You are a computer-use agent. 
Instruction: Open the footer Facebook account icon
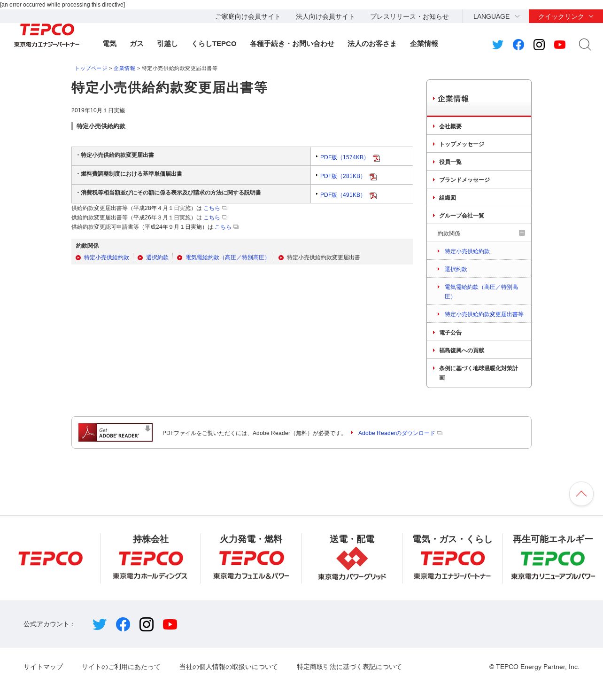[x=123, y=624]
